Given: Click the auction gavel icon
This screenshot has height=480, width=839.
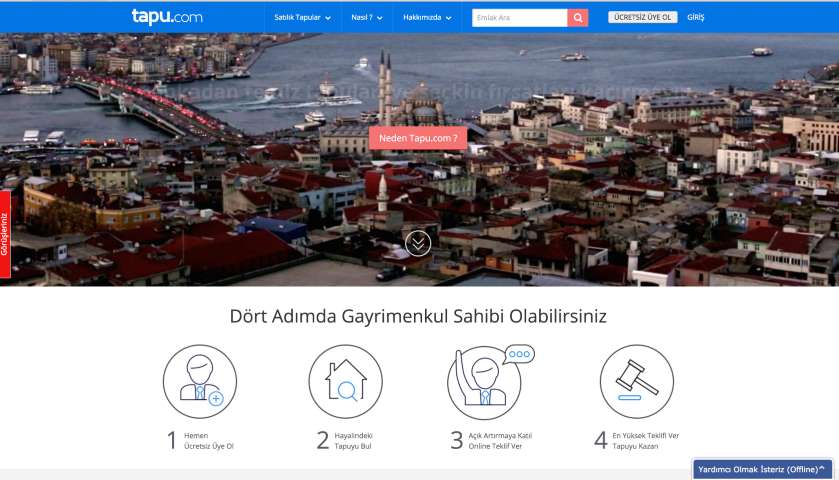Looking at the screenshot, I should (x=636, y=381).
